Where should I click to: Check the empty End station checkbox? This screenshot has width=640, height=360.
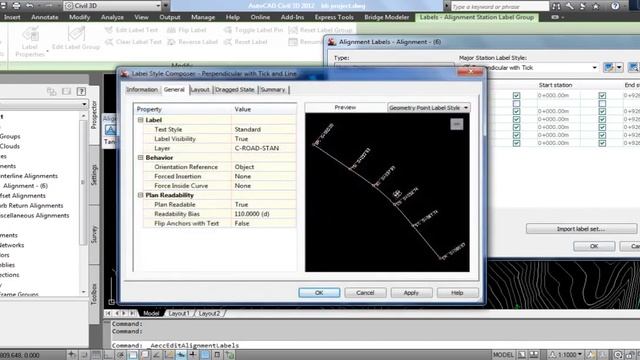click(x=602, y=103)
